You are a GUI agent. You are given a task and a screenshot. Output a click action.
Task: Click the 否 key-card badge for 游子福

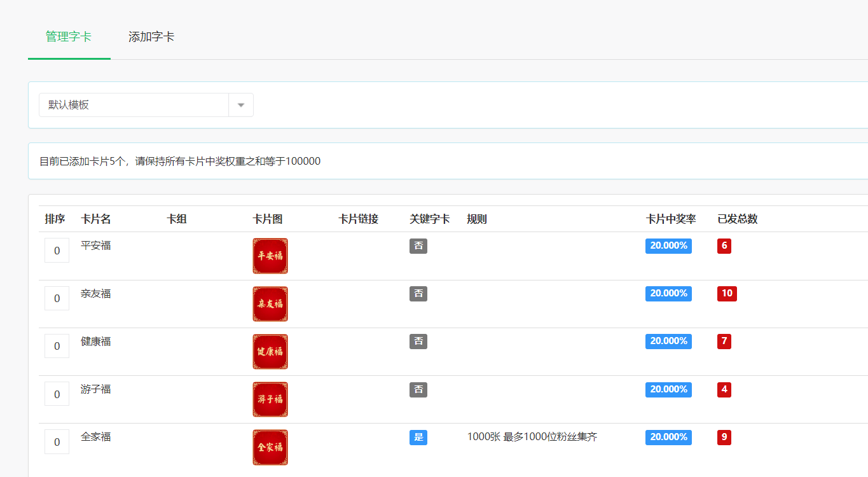[418, 389]
